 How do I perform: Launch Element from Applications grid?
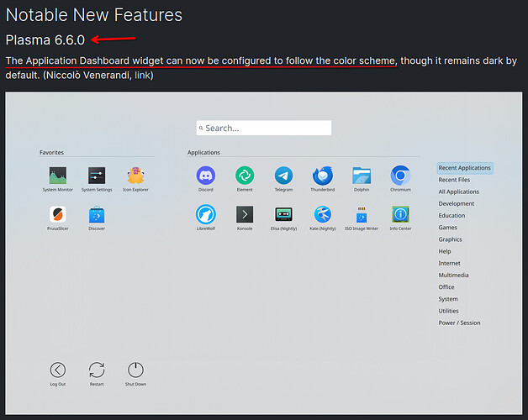click(x=245, y=176)
